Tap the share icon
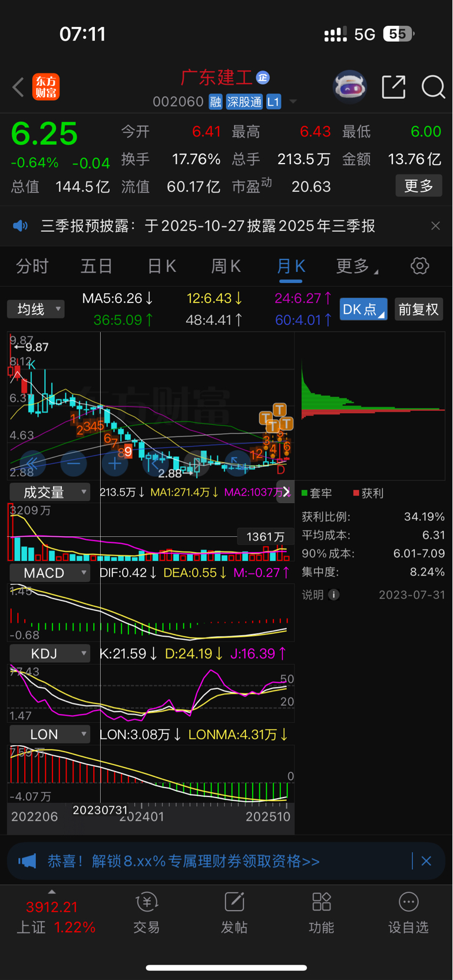 coord(394,87)
